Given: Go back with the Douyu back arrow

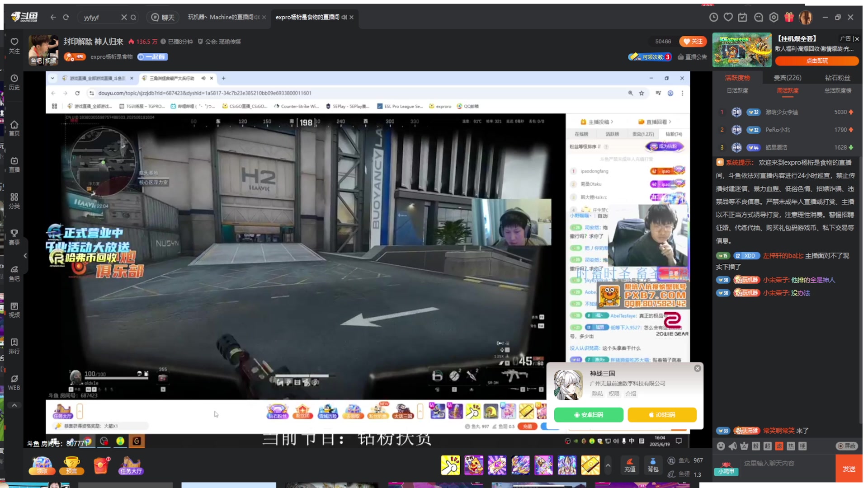Looking at the screenshot, I should click(x=53, y=17).
